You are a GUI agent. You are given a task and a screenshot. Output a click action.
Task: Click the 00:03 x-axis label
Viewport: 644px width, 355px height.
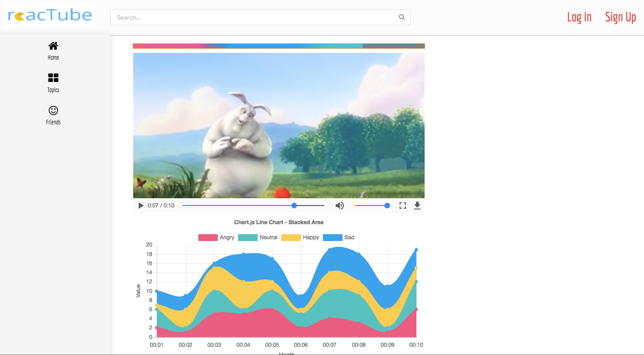[214, 345]
